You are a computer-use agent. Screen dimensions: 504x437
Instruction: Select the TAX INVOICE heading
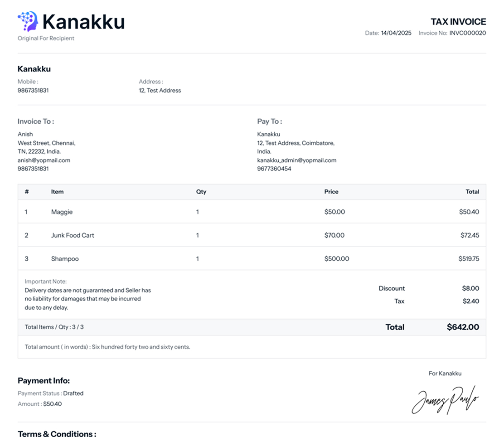[x=458, y=22]
